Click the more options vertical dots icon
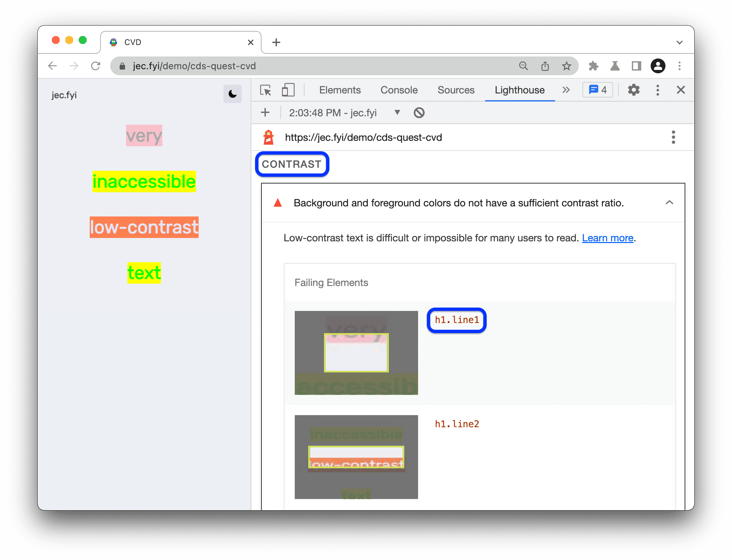This screenshot has height=560, width=732. [x=657, y=90]
